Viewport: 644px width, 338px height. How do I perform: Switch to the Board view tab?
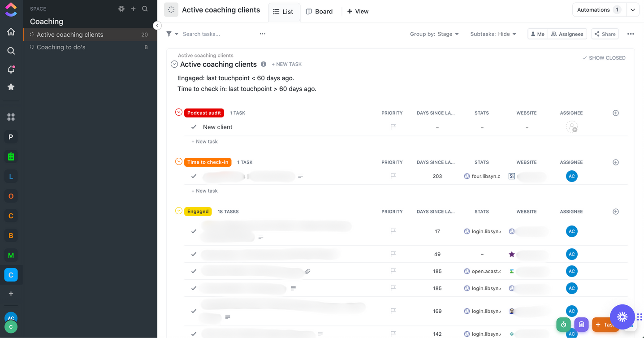coord(320,12)
